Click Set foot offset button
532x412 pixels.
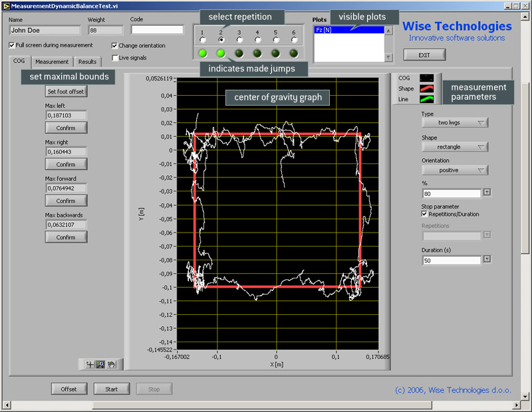66,92
